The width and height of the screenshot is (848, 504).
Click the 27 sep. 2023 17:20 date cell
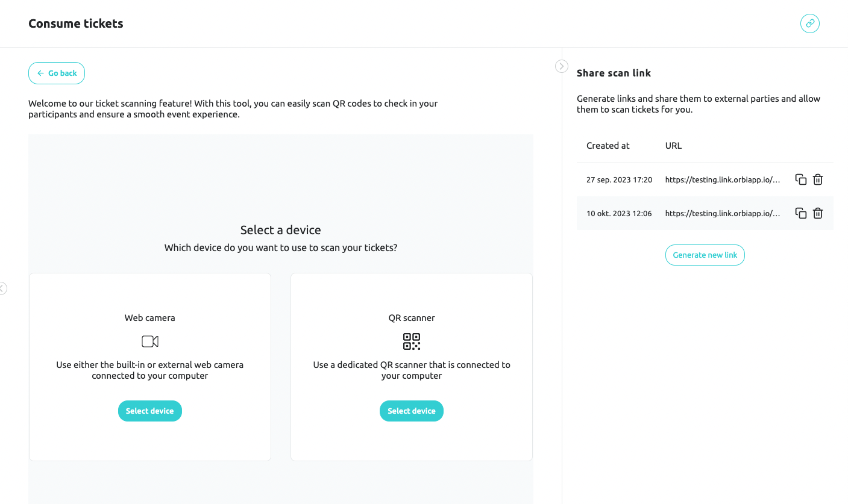pyautogui.click(x=619, y=179)
